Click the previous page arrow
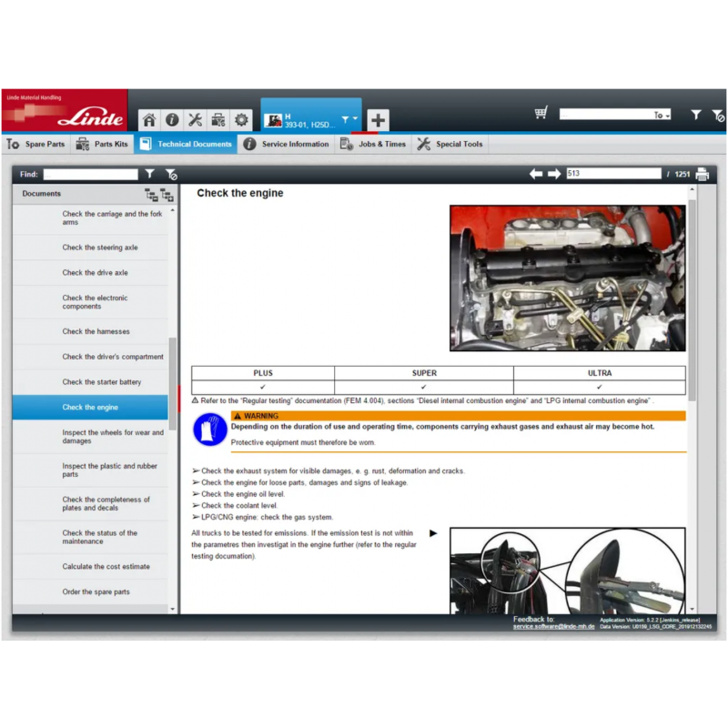 coord(535,173)
